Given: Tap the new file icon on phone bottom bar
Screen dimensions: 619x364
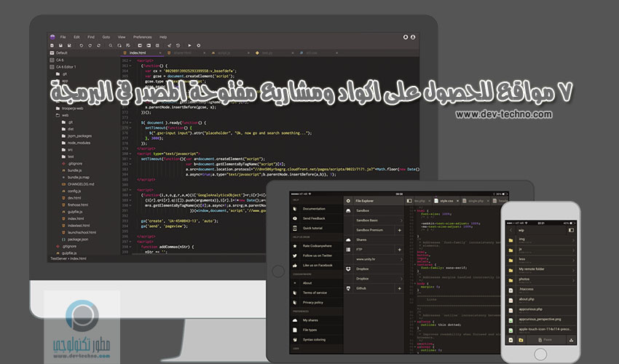Looking at the screenshot, I should tap(510, 340).
